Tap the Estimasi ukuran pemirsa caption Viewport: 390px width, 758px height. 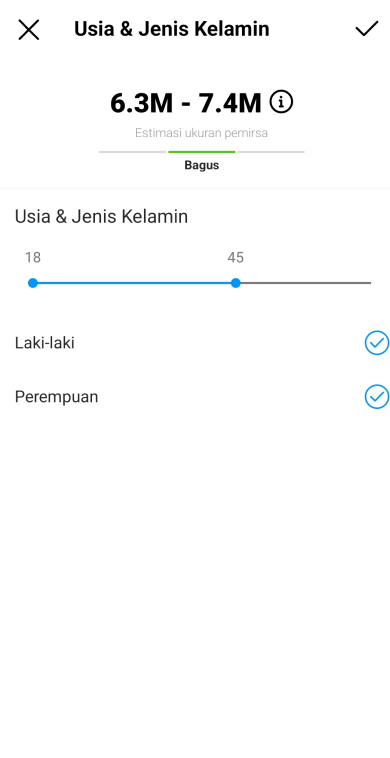201,133
